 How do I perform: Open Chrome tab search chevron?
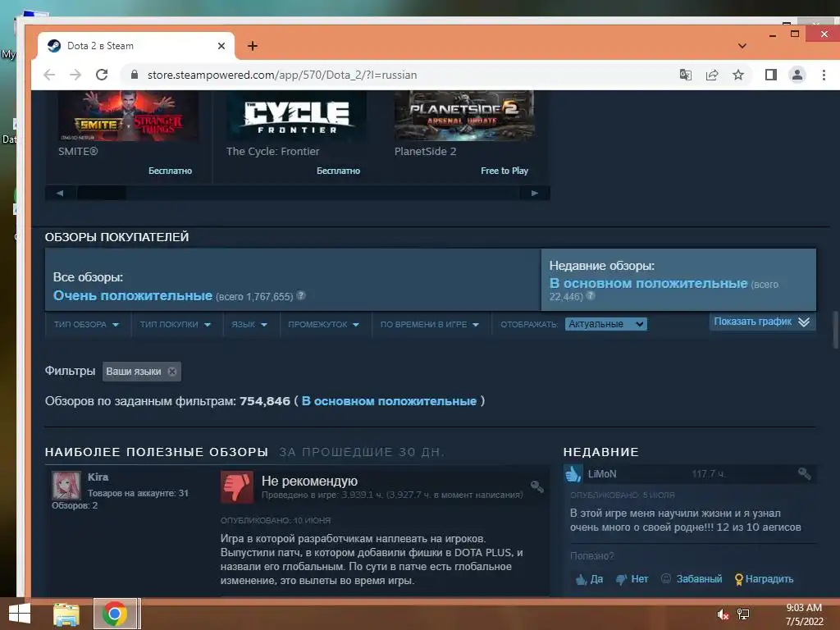[742, 46]
